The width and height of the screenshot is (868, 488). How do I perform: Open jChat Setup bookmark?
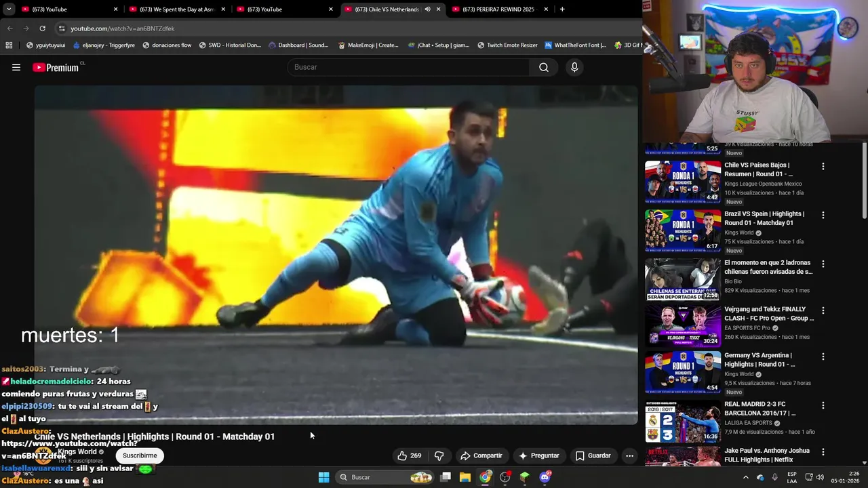(439, 45)
